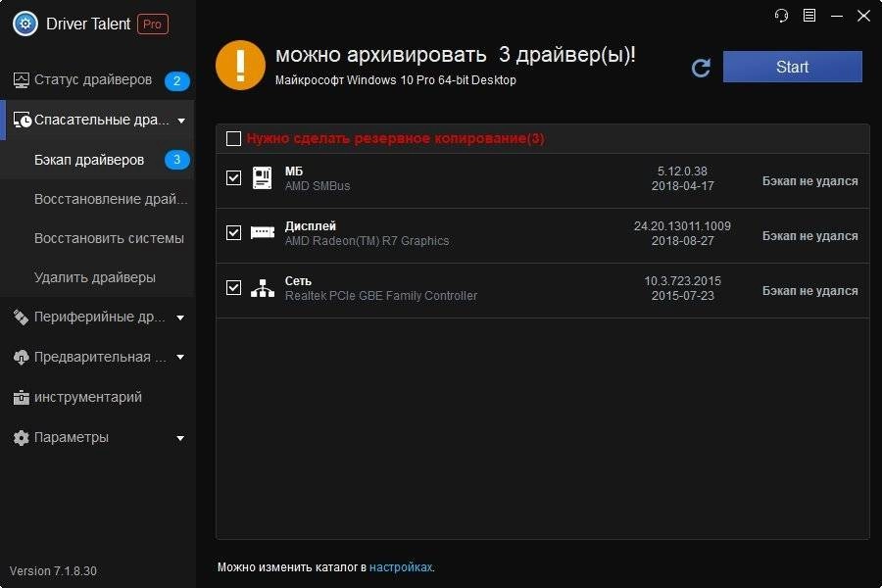Click the Периферийные драйверы icon
This screenshot has height=588, width=882.
point(21,318)
